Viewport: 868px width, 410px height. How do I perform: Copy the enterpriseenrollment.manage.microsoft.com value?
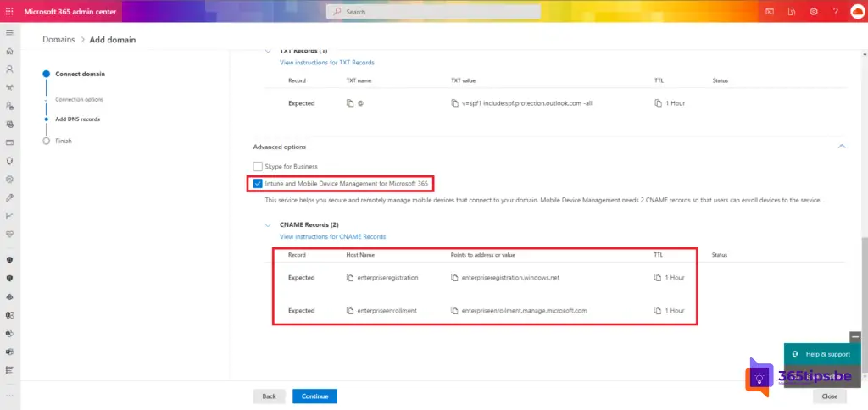pos(454,311)
